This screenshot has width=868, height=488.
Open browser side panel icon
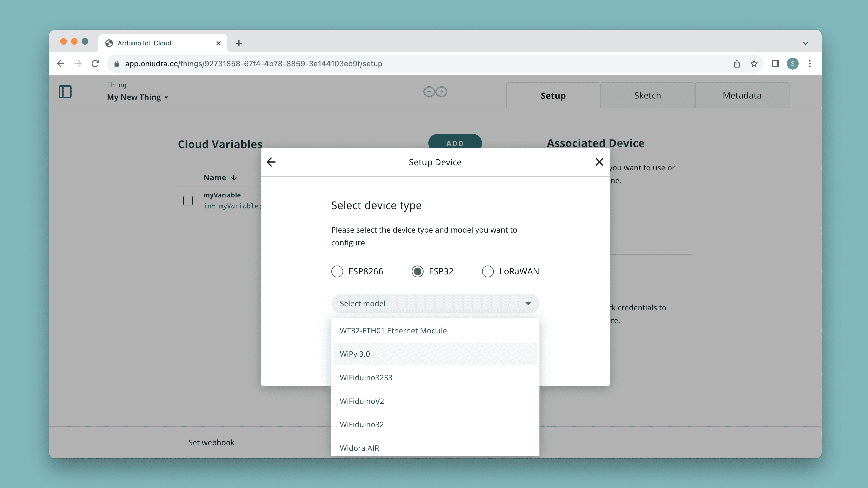(x=775, y=64)
